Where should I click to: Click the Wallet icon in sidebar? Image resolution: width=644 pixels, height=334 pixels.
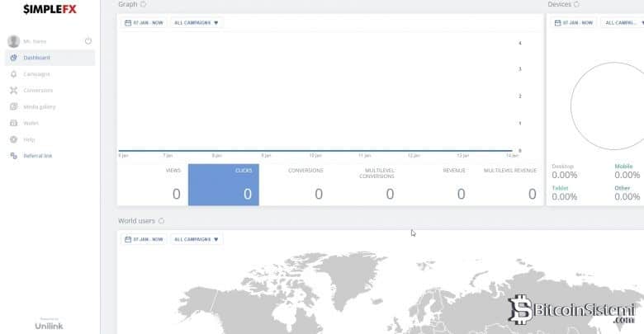pos(13,123)
